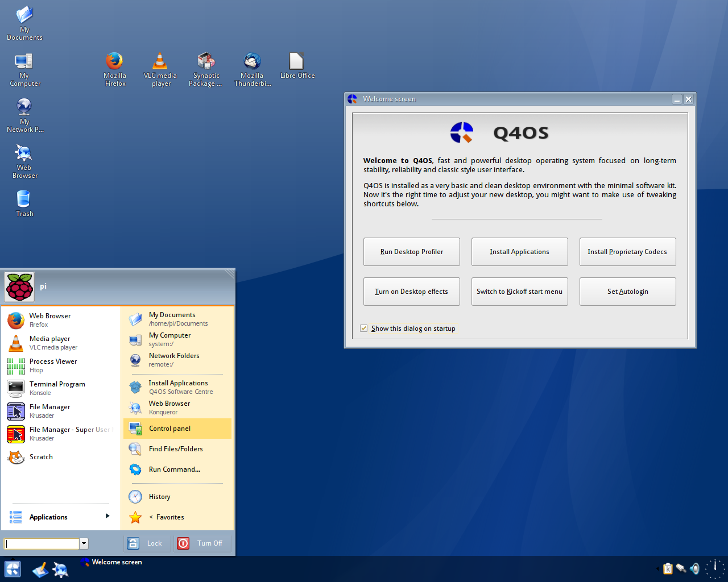Launch Scratch from start menu
Image resolution: width=728 pixels, height=582 pixels.
click(60, 457)
